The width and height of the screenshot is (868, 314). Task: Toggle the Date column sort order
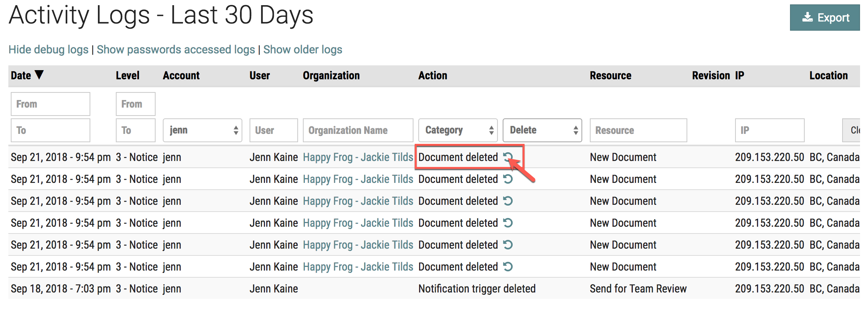tap(27, 75)
